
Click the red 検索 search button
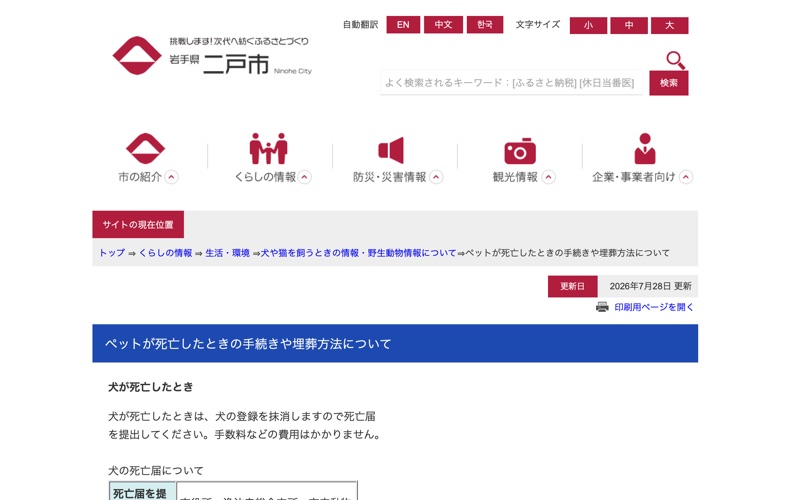pyautogui.click(x=668, y=83)
